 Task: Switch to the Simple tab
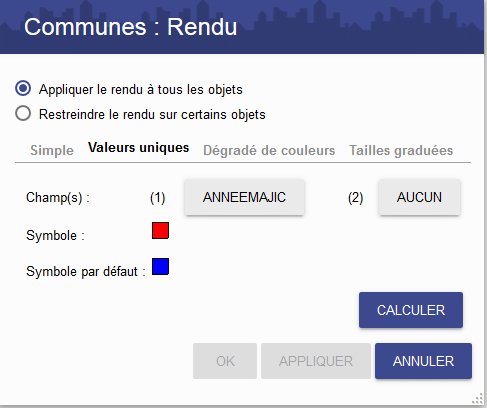[x=52, y=150]
